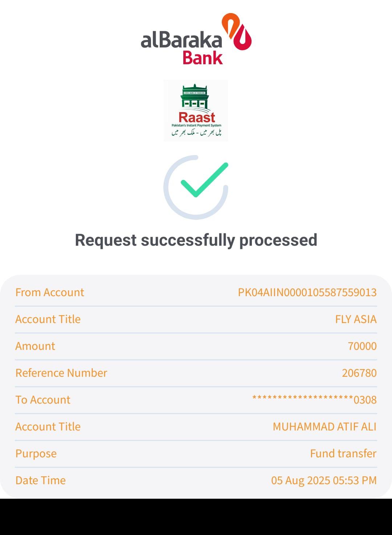Tap the Urdu tagline under Raast
The height and width of the screenshot is (535, 392).
196,133
